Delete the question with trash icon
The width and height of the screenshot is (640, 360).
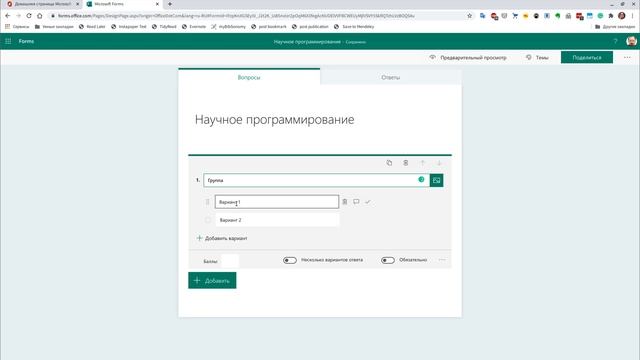click(406, 163)
